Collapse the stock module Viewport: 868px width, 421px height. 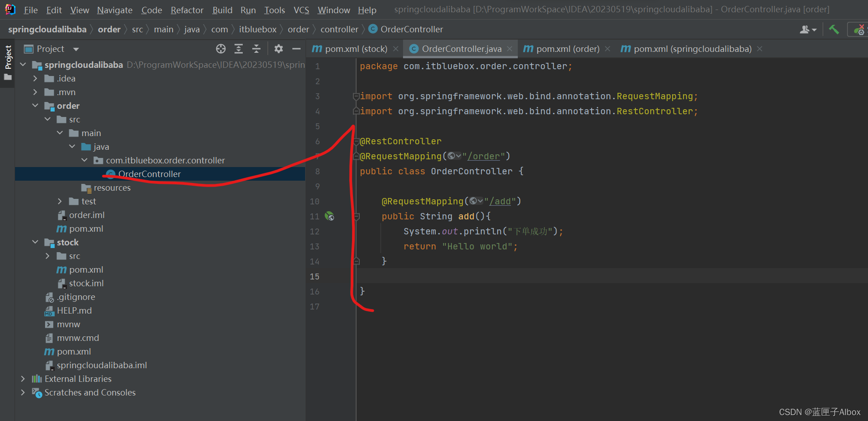click(36, 242)
